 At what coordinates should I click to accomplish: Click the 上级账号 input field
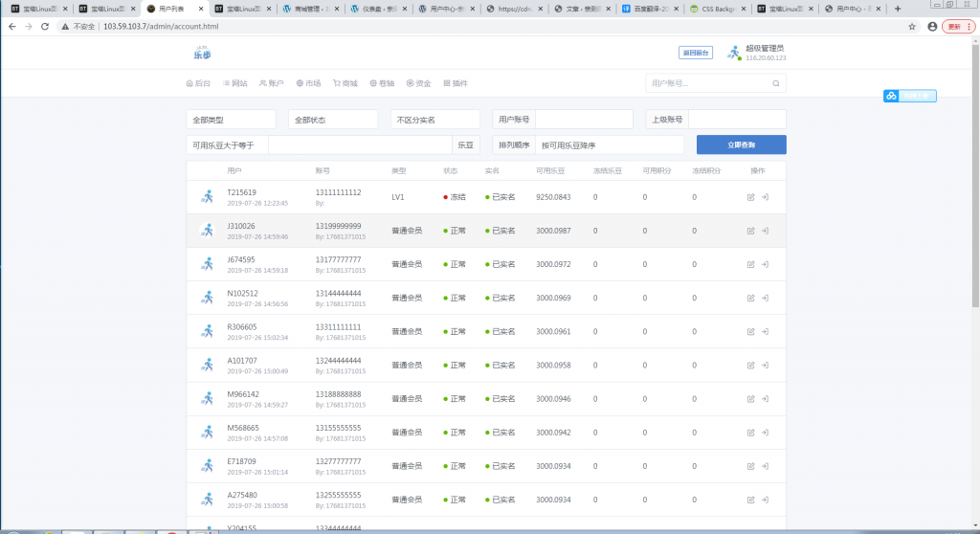pos(736,120)
